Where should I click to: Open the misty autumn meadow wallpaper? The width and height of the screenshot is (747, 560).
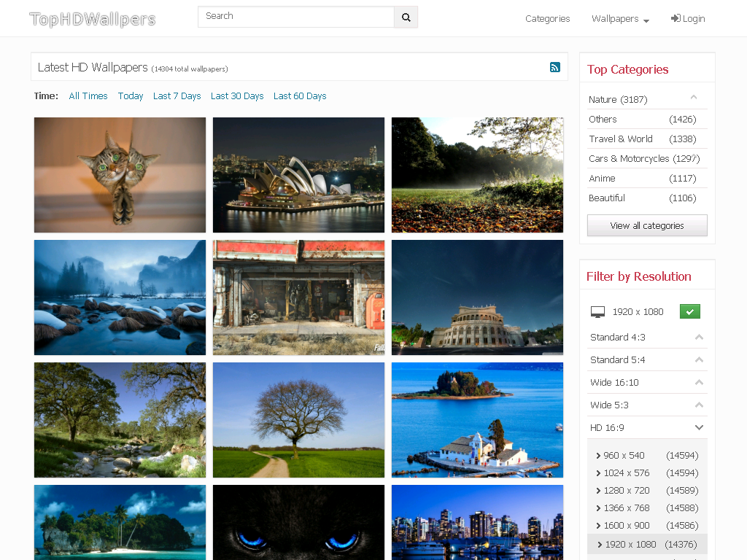point(477,175)
